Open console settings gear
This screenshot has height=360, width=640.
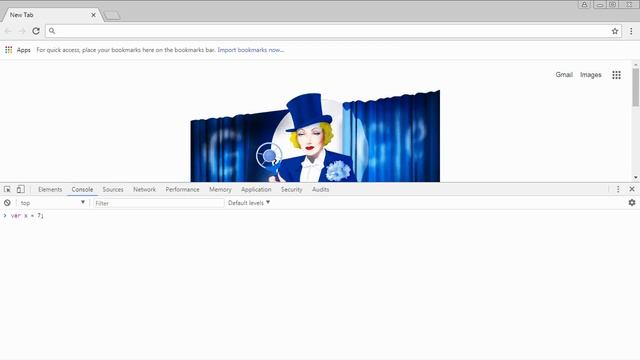[x=632, y=202]
